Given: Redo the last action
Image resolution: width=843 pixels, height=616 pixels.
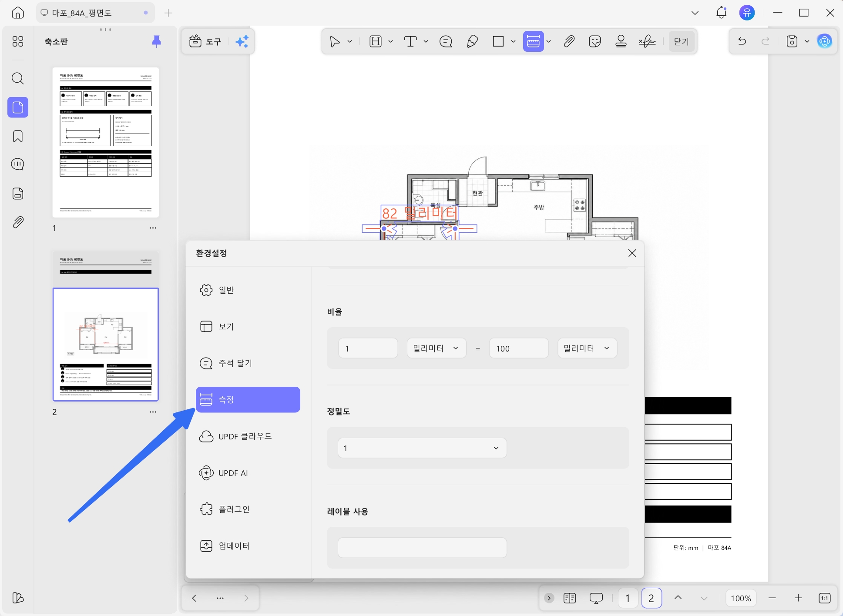Looking at the screenshot, I should [x=766, y=41].
